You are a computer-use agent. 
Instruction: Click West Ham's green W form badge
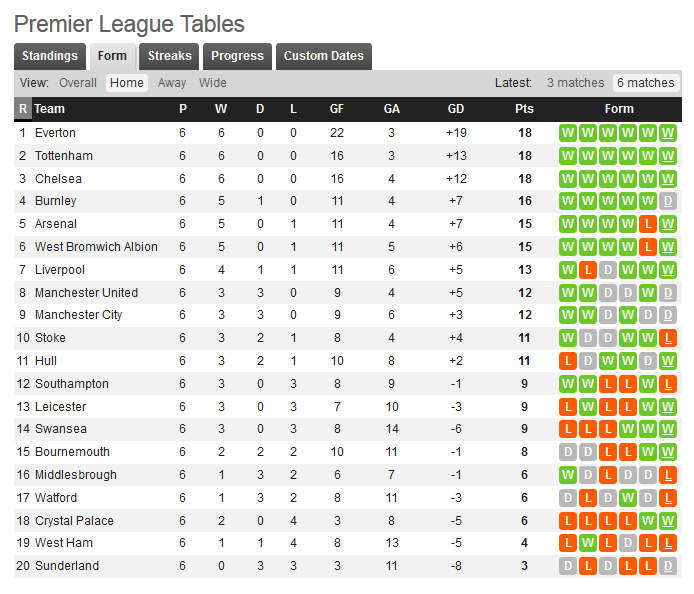pyautogui.click(x=588, y=543)
